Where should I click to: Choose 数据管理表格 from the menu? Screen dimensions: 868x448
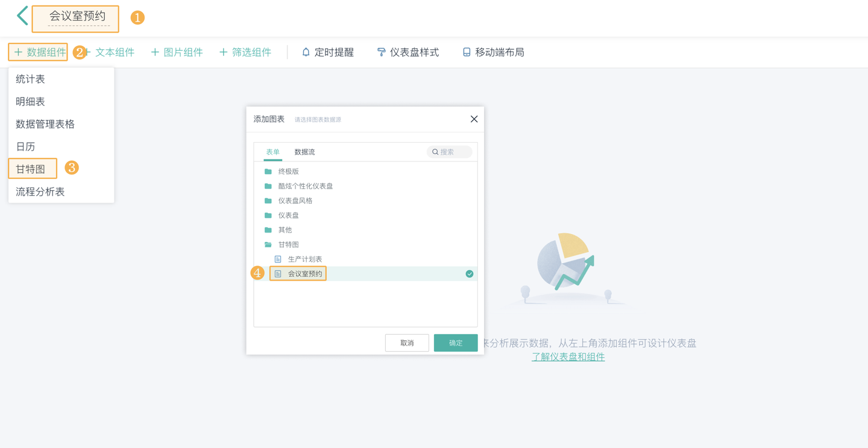[x=61, y=124]
